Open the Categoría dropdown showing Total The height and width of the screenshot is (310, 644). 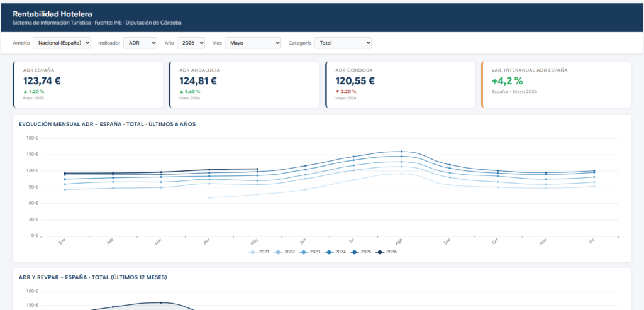coord(343,43)
